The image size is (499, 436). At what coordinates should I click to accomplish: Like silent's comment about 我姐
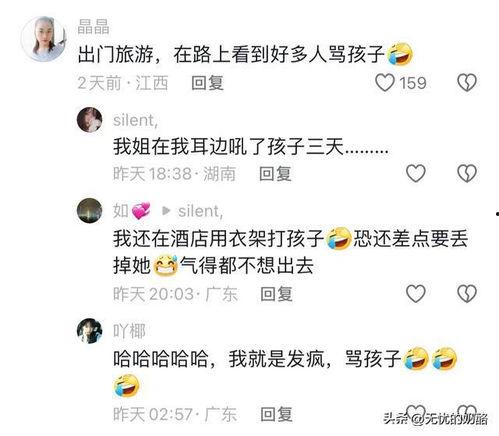pos(416,173)
